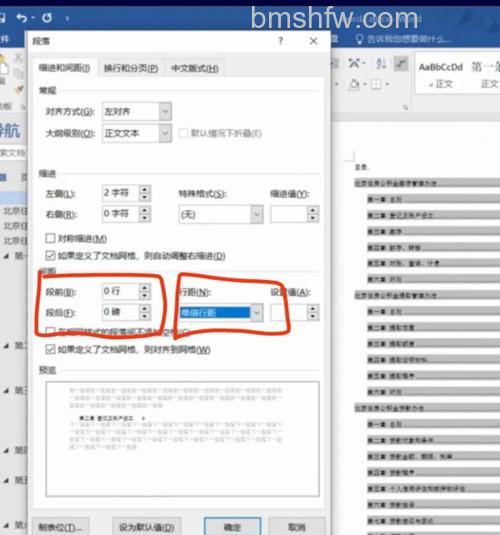
Task: Open the Asian Layout dropdown arrow
Action: click(363, 63)
